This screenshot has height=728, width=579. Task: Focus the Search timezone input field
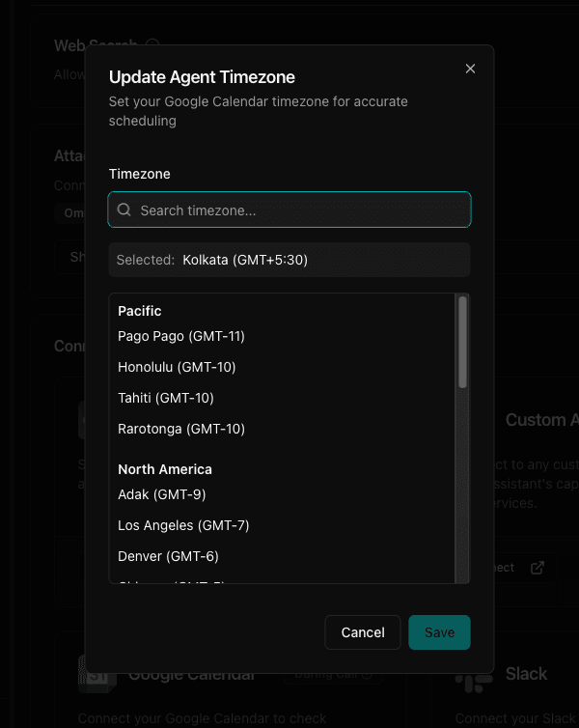click(299, 210)
